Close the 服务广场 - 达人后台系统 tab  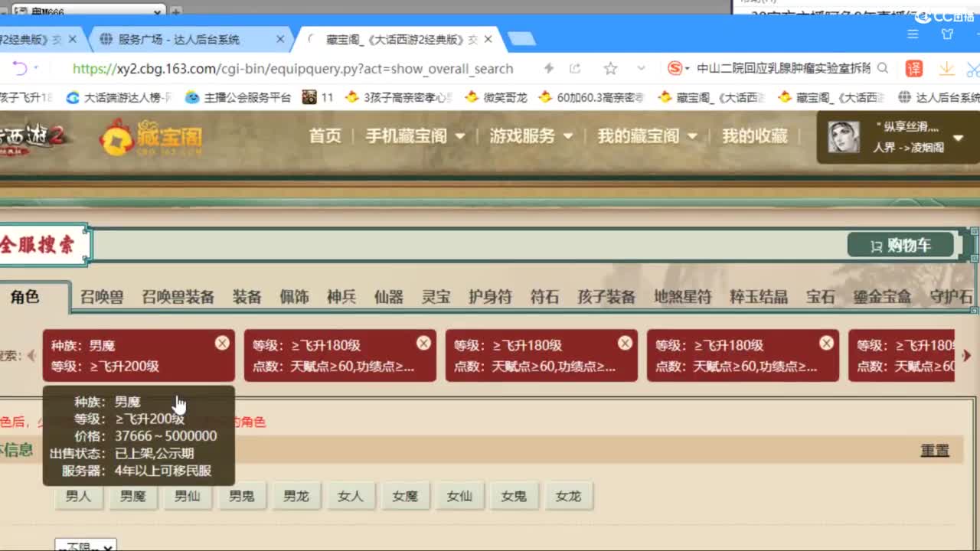tap(280, 39)
